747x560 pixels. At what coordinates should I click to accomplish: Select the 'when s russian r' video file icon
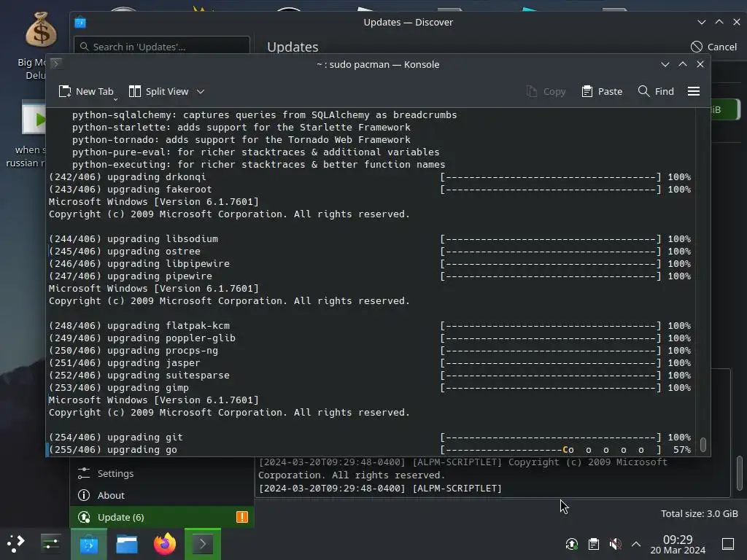[26, 134]
